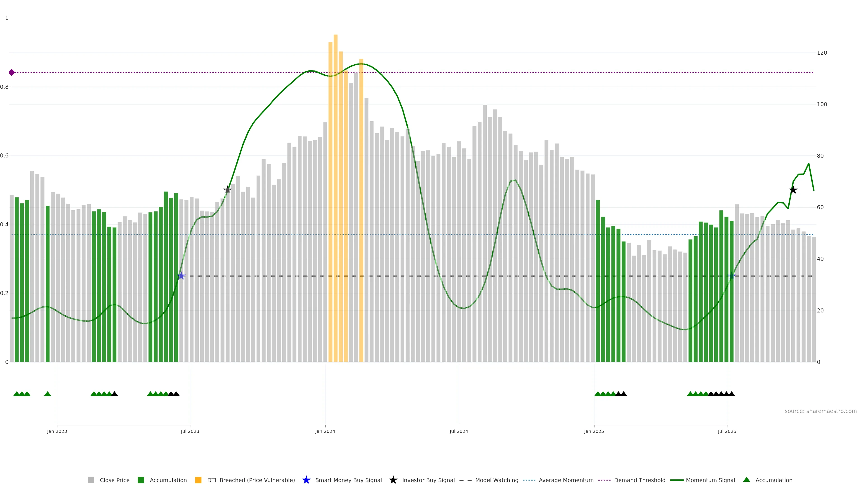Click the black Investor Buy star at far right
868x488 pixels.
pos(793,190)
